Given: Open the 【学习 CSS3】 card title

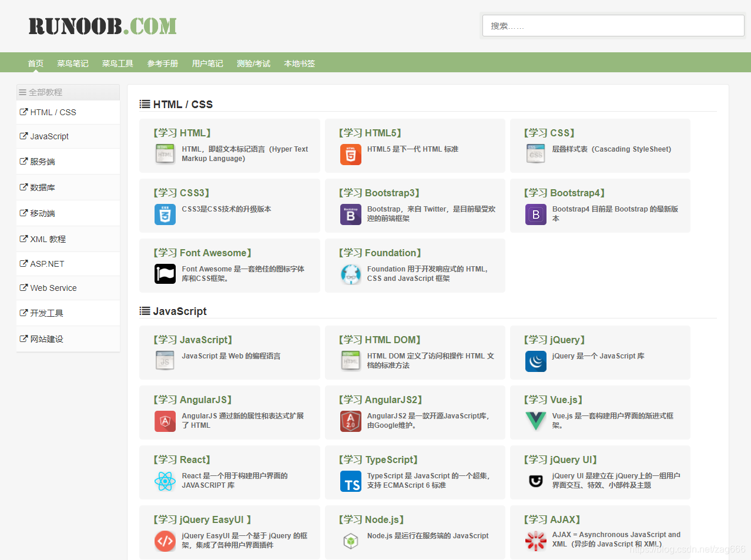Looking at the screenshot, I should pyautogui.click(x=182, y=193).
